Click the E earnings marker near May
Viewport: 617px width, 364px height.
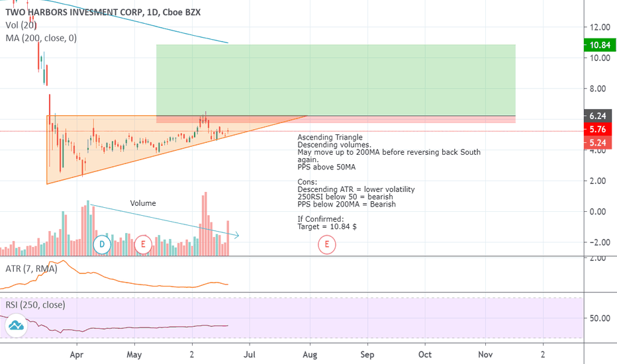143,244
